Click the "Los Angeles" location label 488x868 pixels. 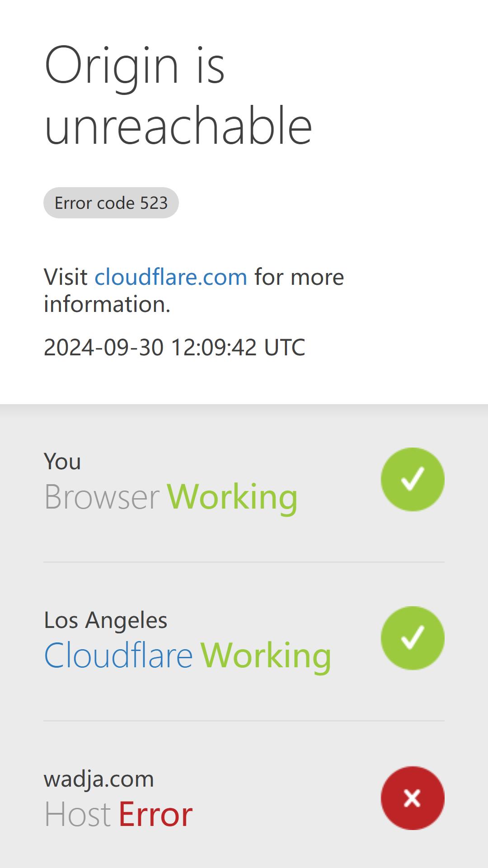(x=106, y=620)
